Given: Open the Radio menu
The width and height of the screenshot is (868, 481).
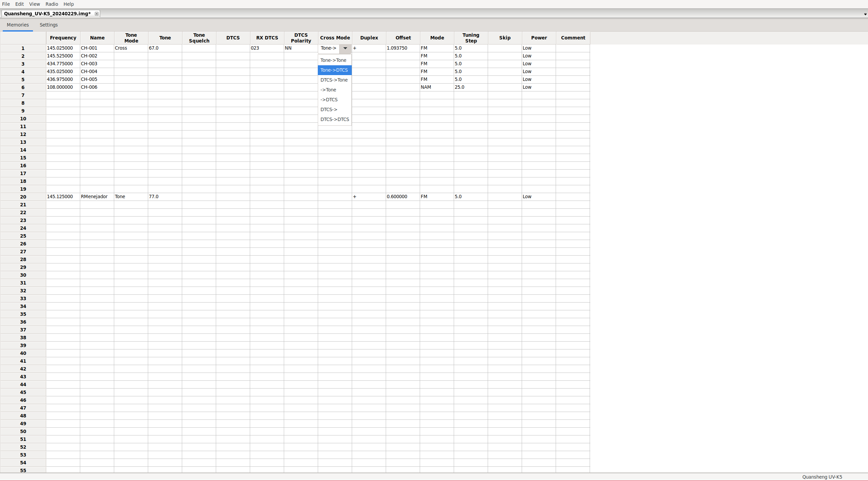Looking at the screenshot, I should pos(52,4).
